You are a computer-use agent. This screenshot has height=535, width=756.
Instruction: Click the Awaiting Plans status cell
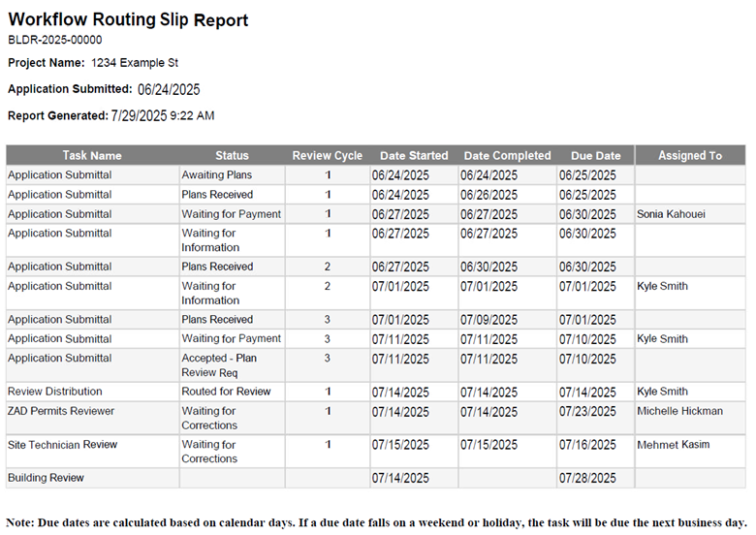[x=217, y=175]
